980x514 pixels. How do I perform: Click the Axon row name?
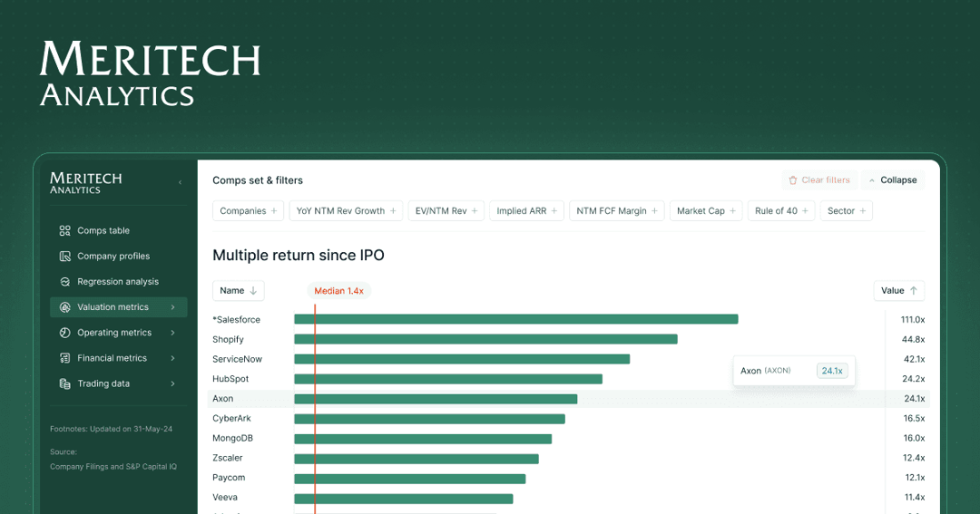point(222,399)
